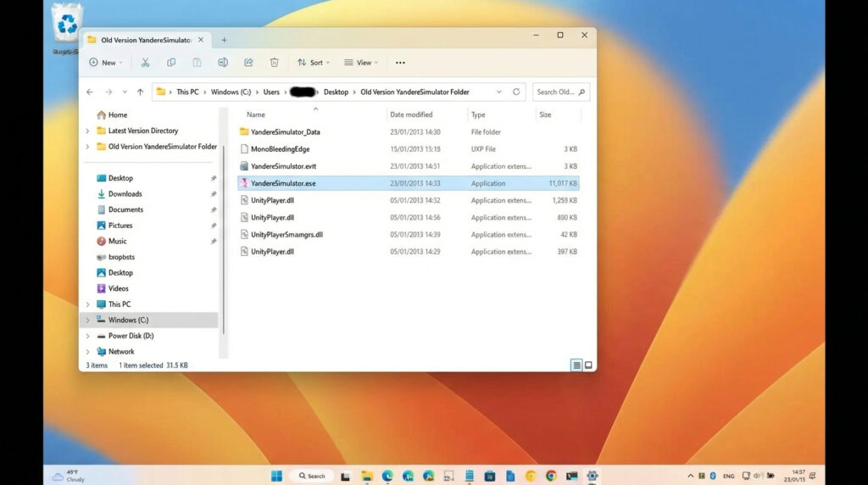The image size is (868, 485).
Task: Open a new File Explorer tab
Action: (224, 40)
